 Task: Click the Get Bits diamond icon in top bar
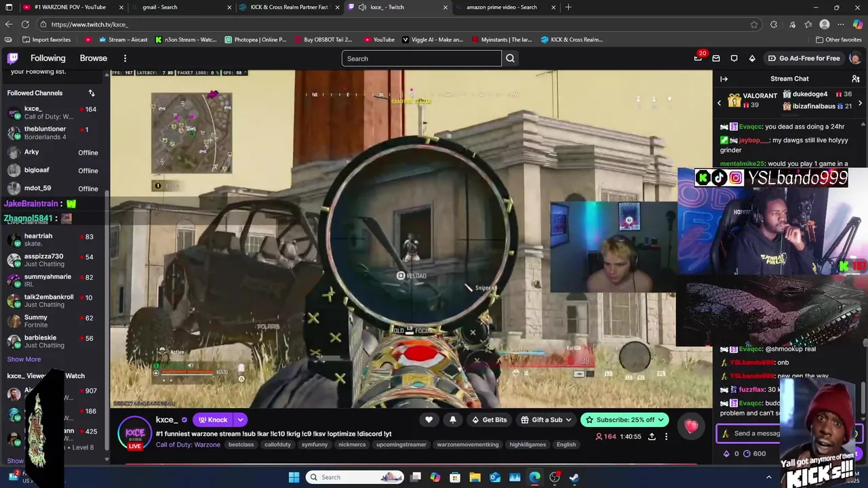tap(752, 58)
